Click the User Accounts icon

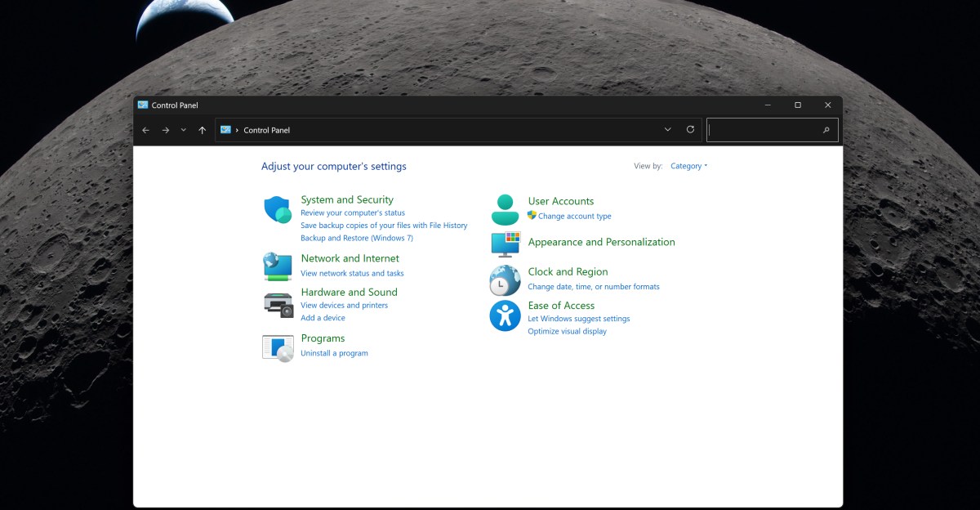click(504, 208)
